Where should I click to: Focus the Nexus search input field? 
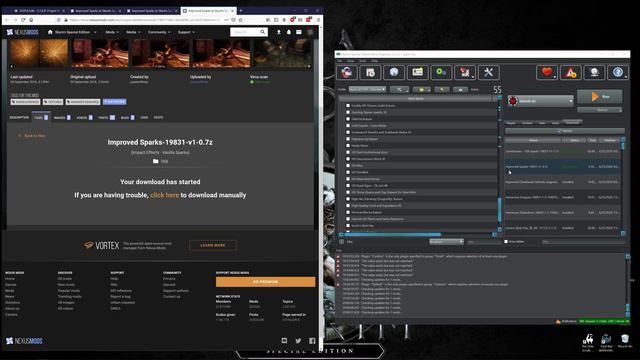click(245, 32)
